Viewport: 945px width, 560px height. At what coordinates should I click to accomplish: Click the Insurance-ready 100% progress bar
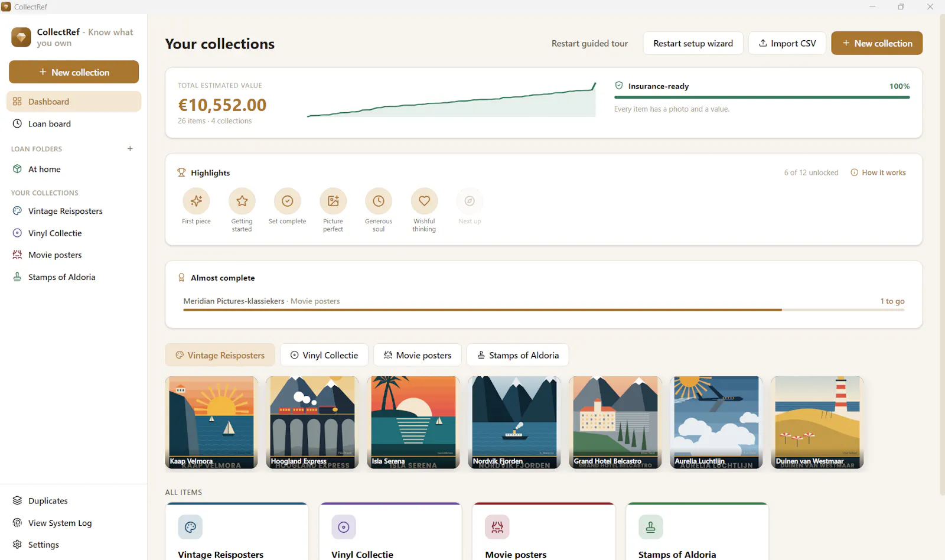coord(762,97)
